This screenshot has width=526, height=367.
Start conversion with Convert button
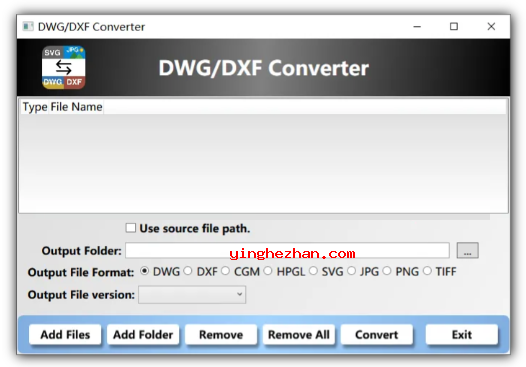(x=376, y=334)
